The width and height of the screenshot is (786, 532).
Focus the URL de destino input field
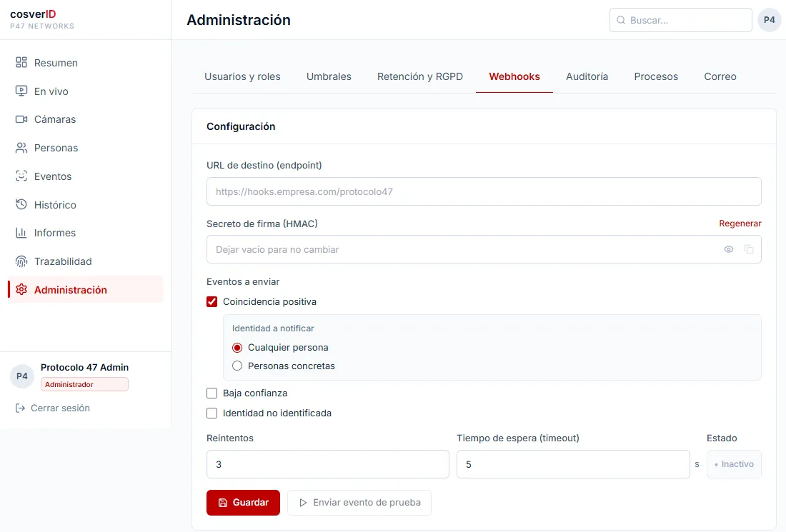point(484,191)
